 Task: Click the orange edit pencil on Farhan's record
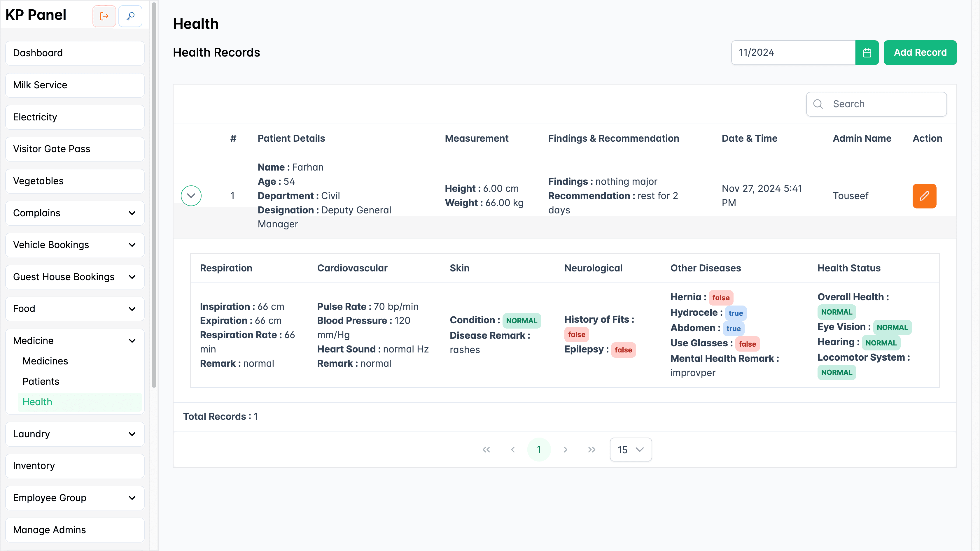point(924,196)
